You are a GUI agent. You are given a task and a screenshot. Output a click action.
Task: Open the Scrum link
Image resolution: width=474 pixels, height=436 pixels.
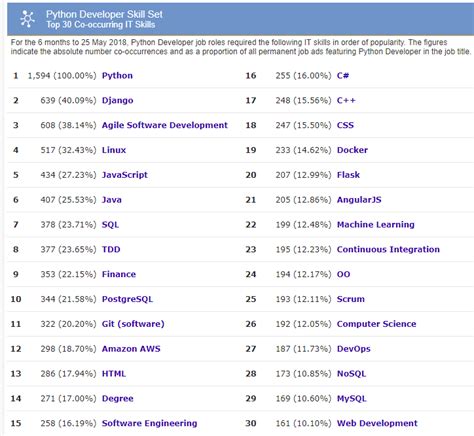click(351, 299)
